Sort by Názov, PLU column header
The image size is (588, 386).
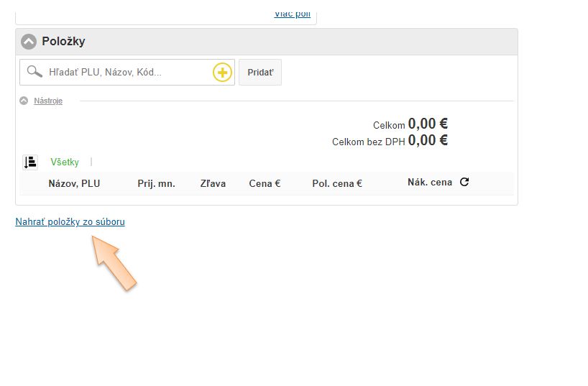[74, 184]
